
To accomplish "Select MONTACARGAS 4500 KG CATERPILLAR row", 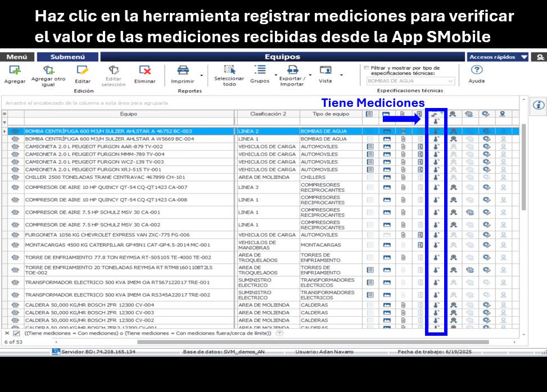I will (x=260, y=245).
